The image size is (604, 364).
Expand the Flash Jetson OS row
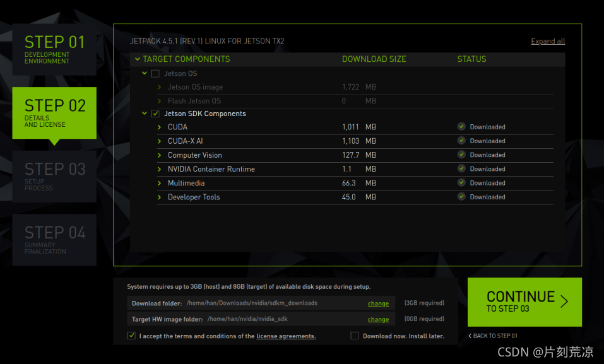(159, 101)
